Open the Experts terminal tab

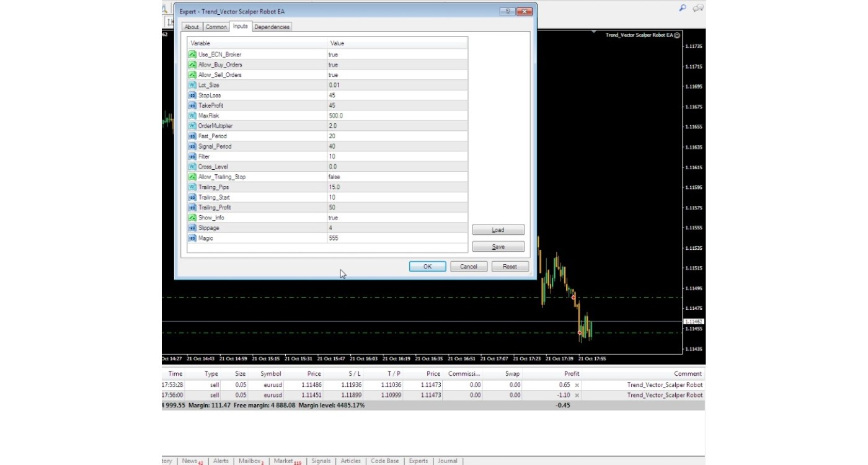[418, 461]
